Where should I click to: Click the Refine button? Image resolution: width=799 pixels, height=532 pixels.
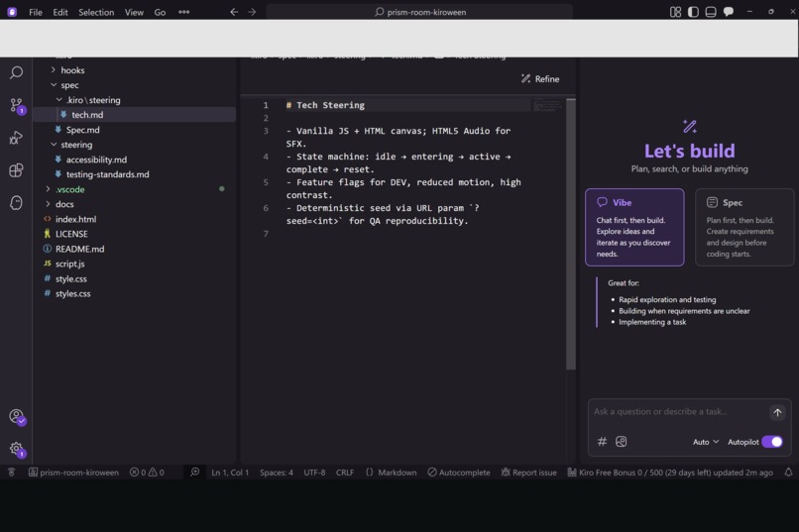click(x=540, y=79)
